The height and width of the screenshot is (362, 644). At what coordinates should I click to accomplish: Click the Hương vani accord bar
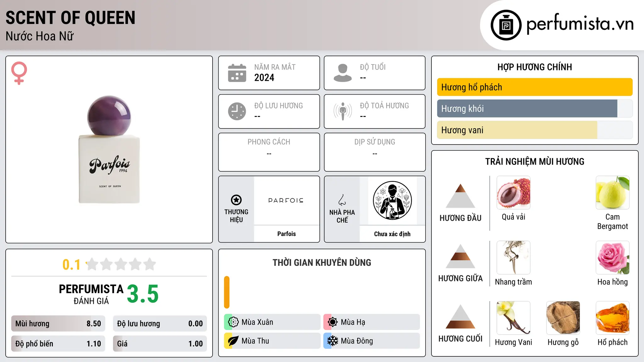coord(535,130)
